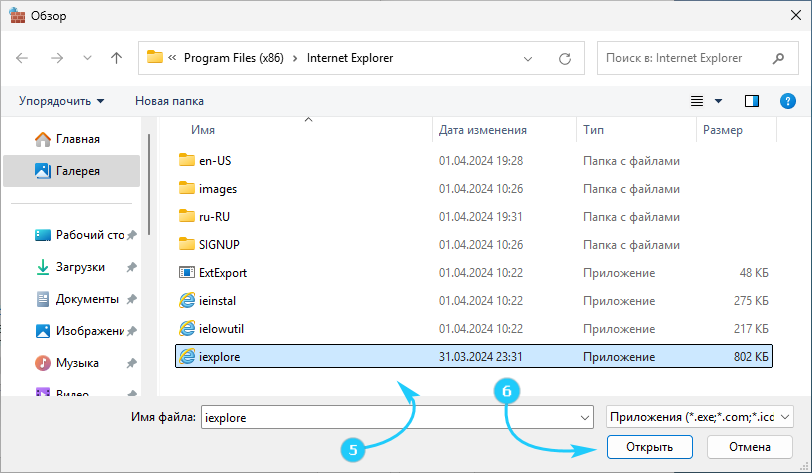
Task: Click the ExtExport file icon
Action: 186,273
